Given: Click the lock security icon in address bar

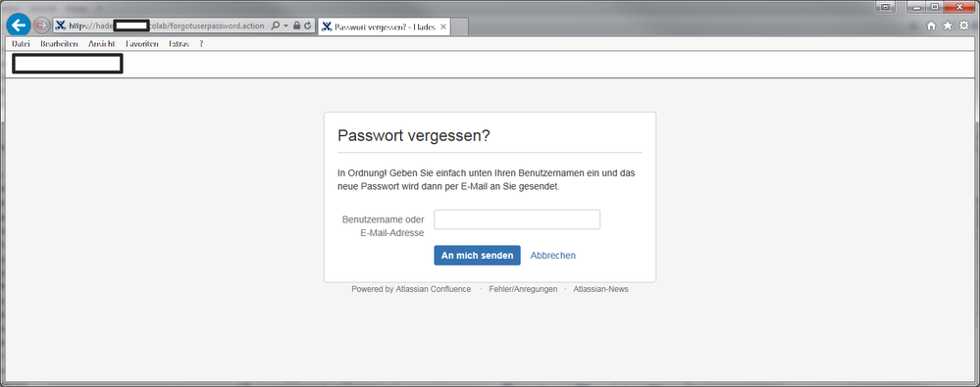Looking at the screenshot, I should click(x=297, y=26).
